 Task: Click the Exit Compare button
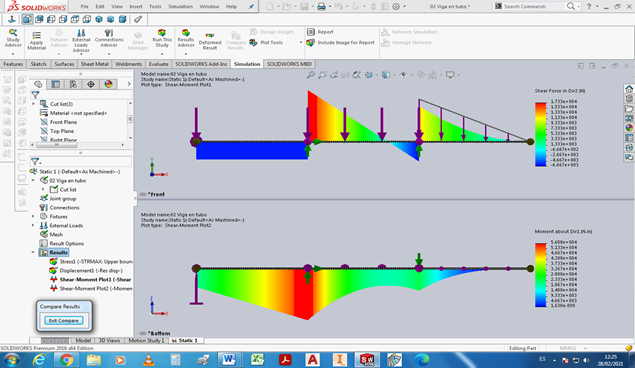click(x=64, y=321)
